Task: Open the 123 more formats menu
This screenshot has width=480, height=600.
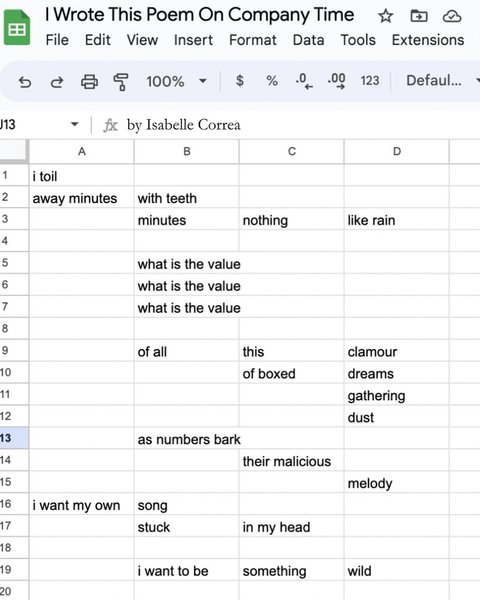Action: click(x=369, y=81)
